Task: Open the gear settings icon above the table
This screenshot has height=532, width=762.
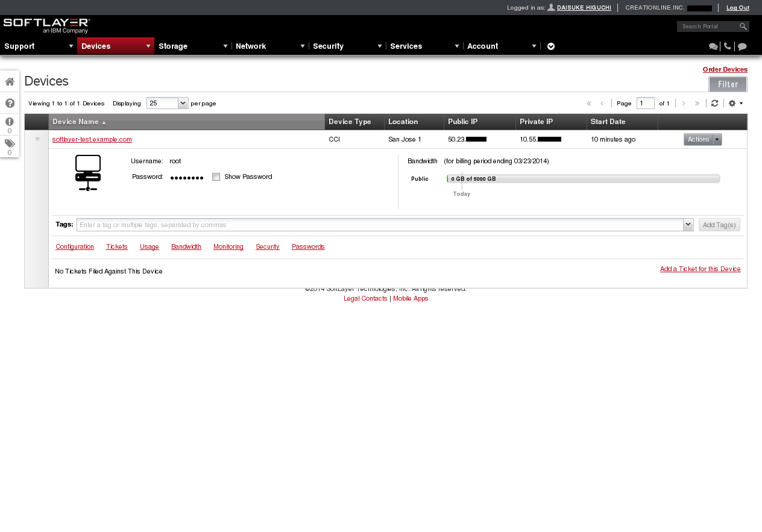Action: point(735,103)
